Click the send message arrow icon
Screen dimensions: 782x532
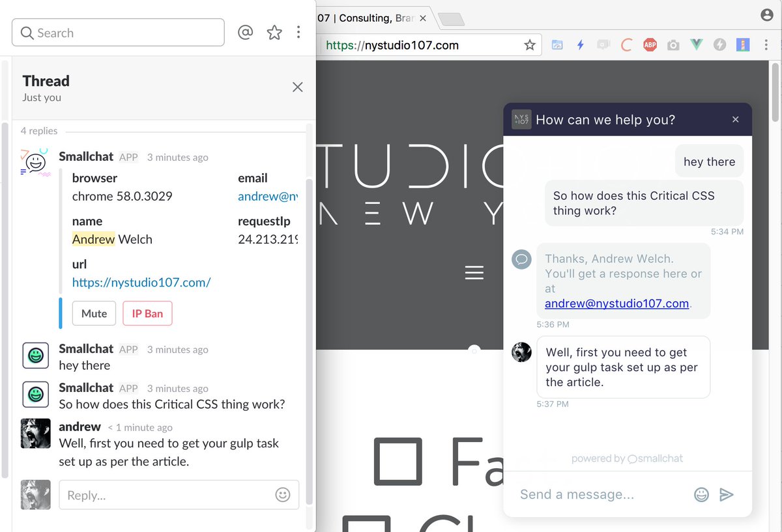[727, 495]
